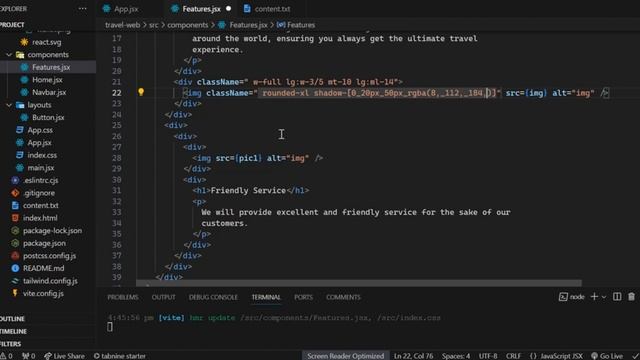Image resolution: width=640 pixels, height=360 pixels.
Task: Kill terminal with trash icon
Action: click(631, 297)
